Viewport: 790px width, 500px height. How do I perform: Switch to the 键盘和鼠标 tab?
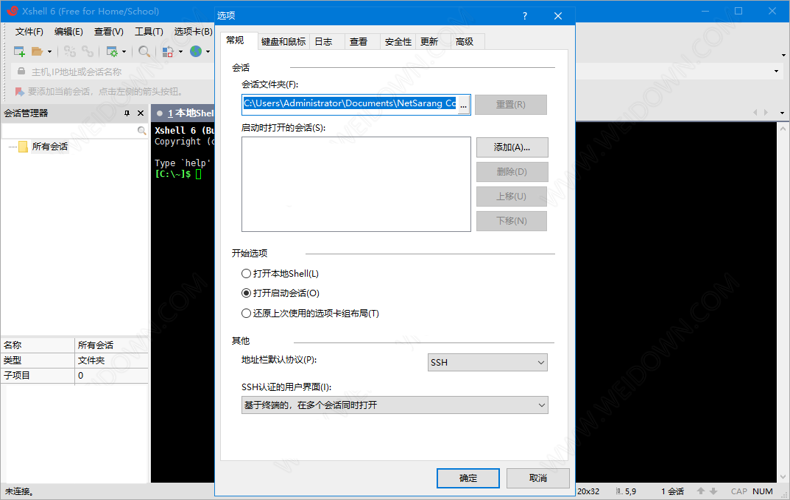[x=283, y=42]
